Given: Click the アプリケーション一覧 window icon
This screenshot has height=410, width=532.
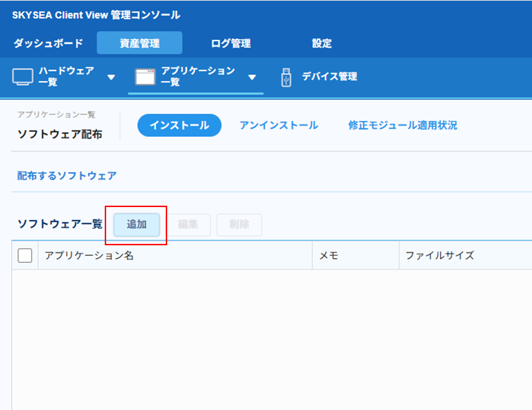Looking at the screenshot, I should click(x=145, y=77).
